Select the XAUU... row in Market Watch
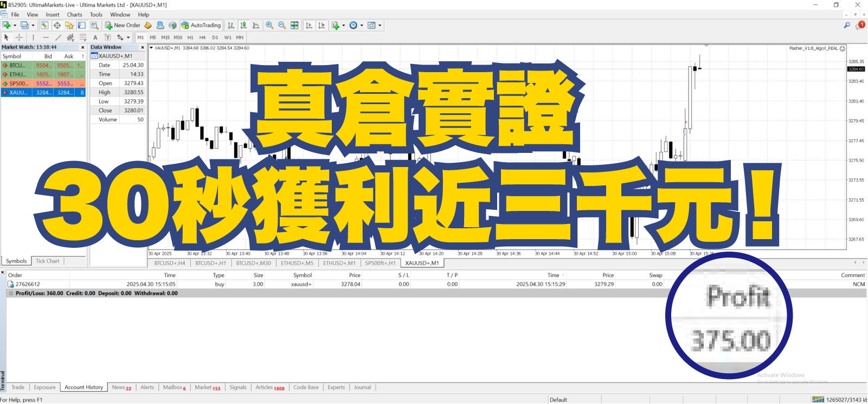The height and width of the screenshot is (404, 868). pyautogui.click(x=43, y=93)
